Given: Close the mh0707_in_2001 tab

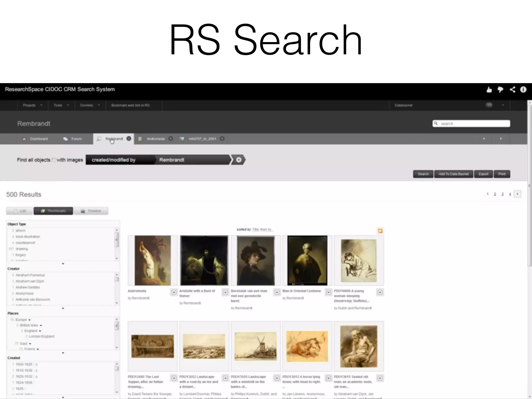Looking at the screenshot, I should [x=222, y=138].
